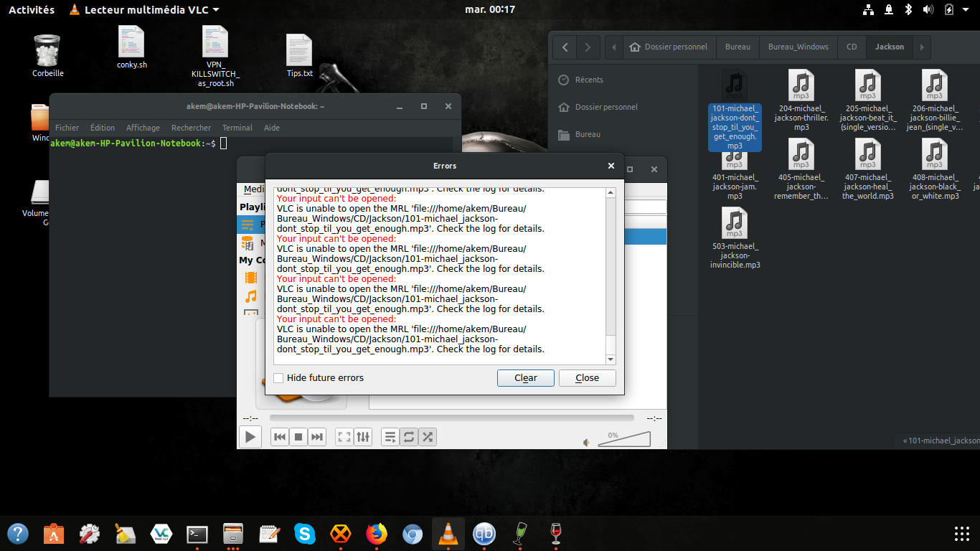The image size is (980, 551).
Task: Skip to next track in VLC
Action: pos(317,436)
